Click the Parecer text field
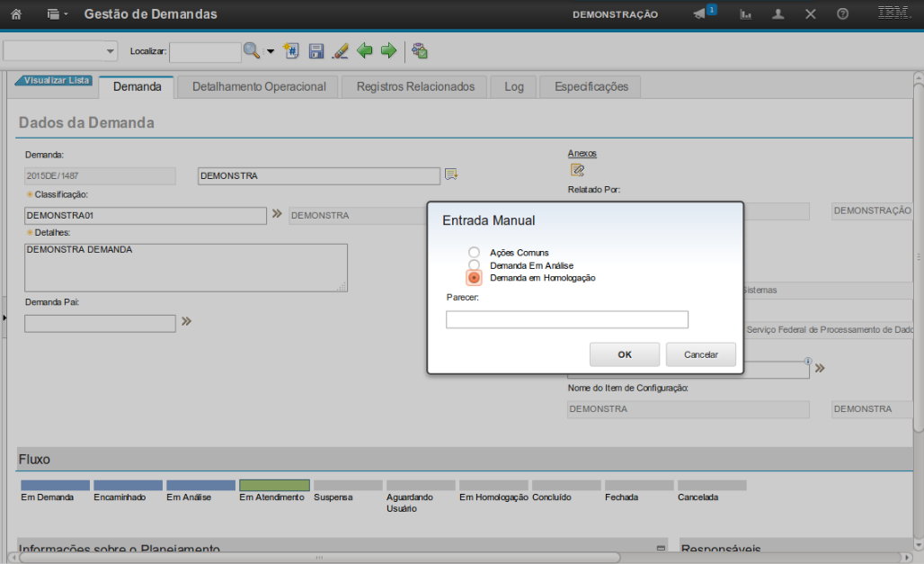This screenshot has height=564, width=924. click(x=566, y=319)
